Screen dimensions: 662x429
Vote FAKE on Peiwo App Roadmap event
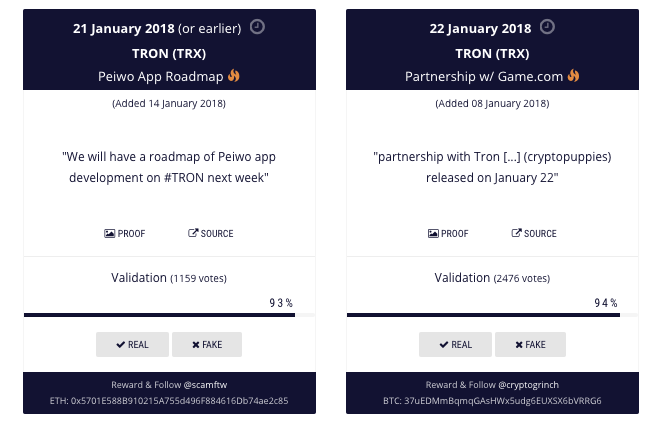pos(207,345)
